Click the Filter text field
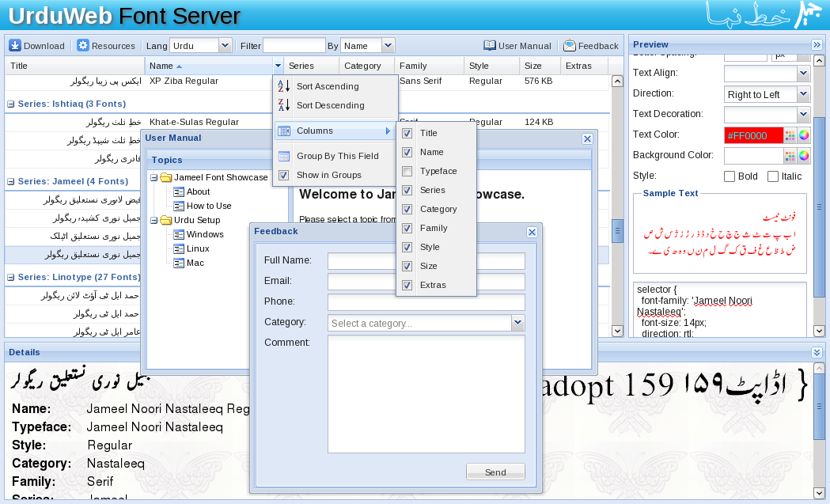 tap(294, 46)
